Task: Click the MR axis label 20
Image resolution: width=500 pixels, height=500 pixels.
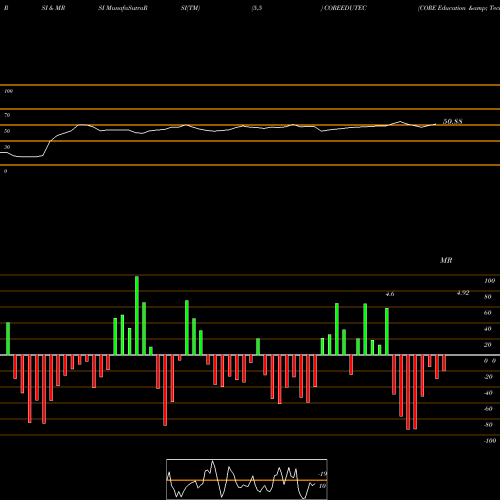Action: point(488,345)
